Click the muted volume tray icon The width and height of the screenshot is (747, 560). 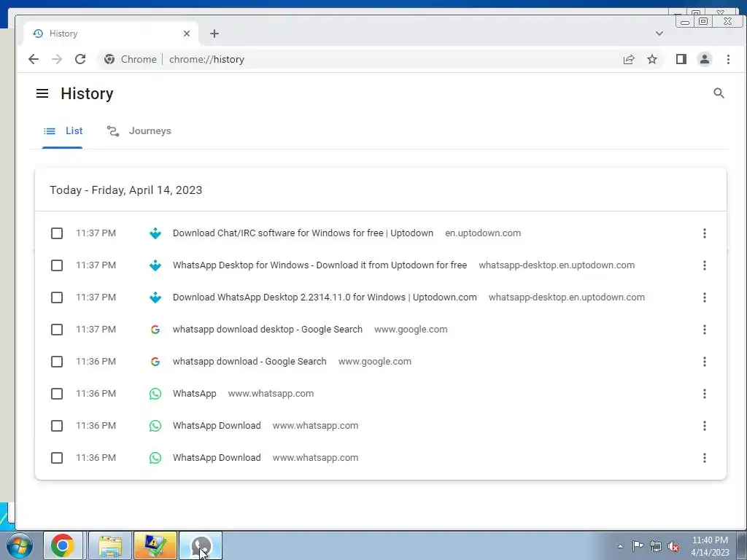click(673, 546)
